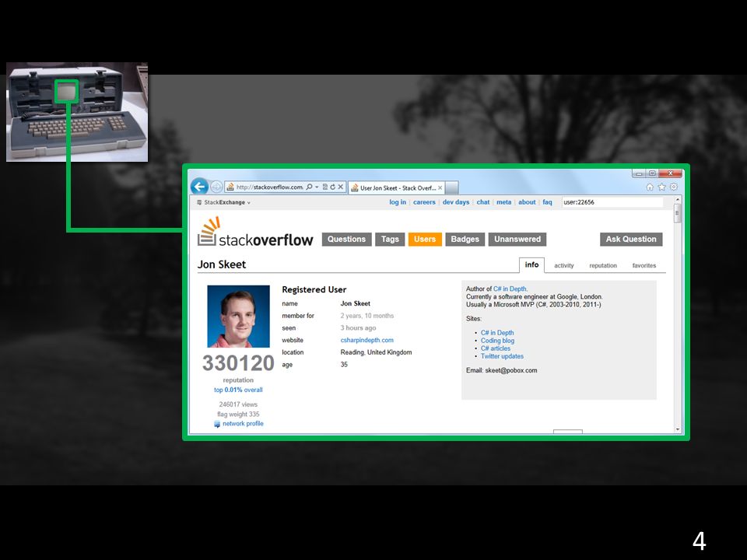Expand the StackExchange network dropdown
747x560 pixels.
224,202
